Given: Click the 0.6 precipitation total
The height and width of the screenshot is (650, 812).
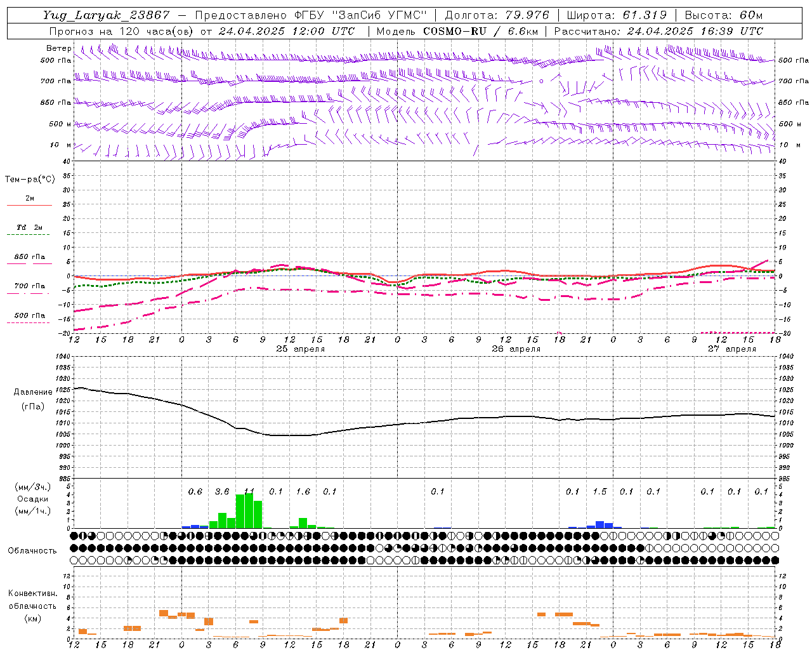Looking at the screenshot, I should point(195,491).
